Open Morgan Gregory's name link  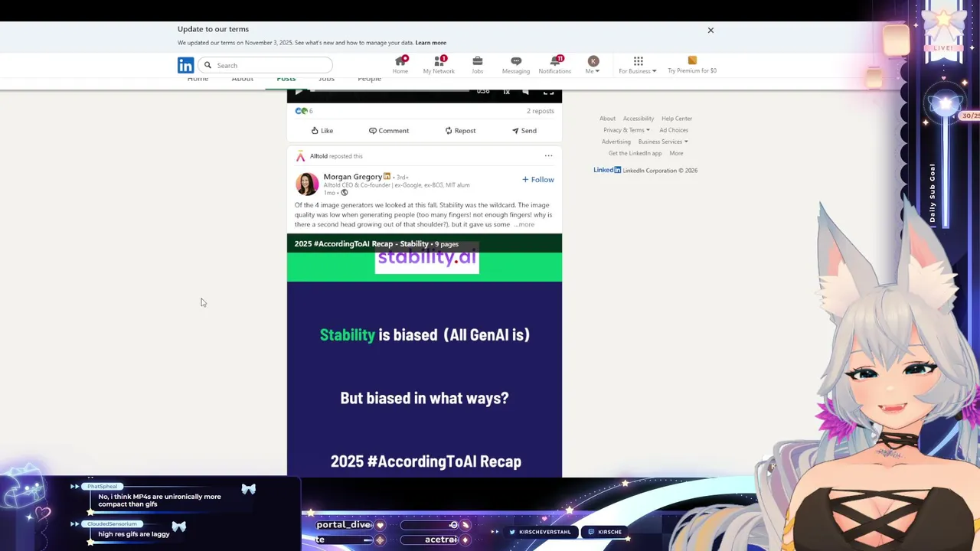click(352, 177)
